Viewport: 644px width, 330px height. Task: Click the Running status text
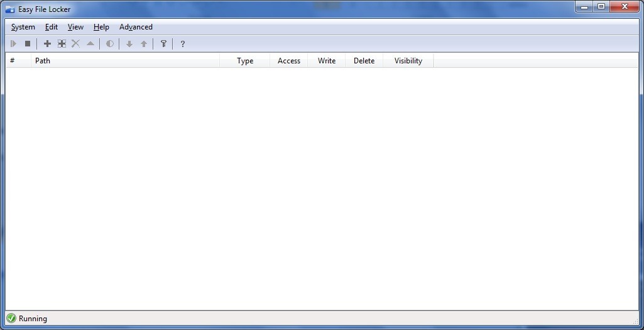[33, 319]
